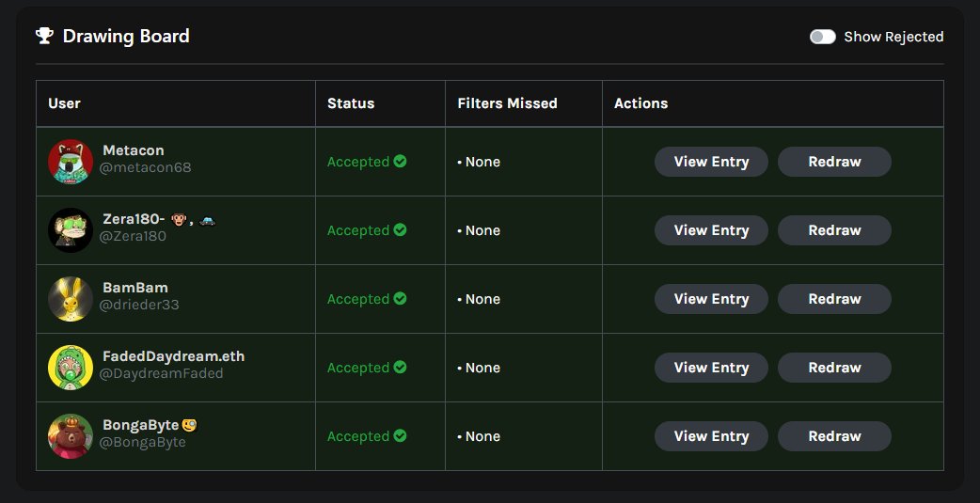This screenshot has height=503, width=980.
Task: Click None under Filters Missed for Zera180
Action: pyautogui.click(x=482, y=230)
